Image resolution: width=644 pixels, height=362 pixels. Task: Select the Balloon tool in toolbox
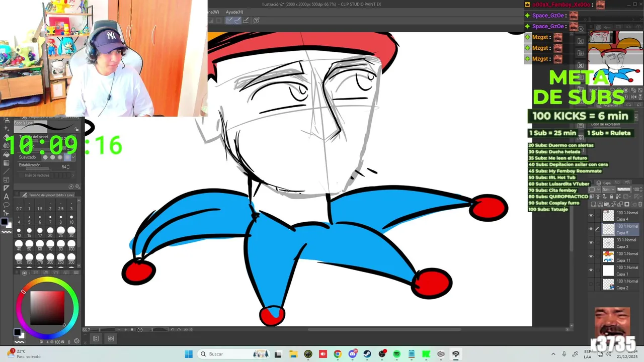click(x=6, y=205)
